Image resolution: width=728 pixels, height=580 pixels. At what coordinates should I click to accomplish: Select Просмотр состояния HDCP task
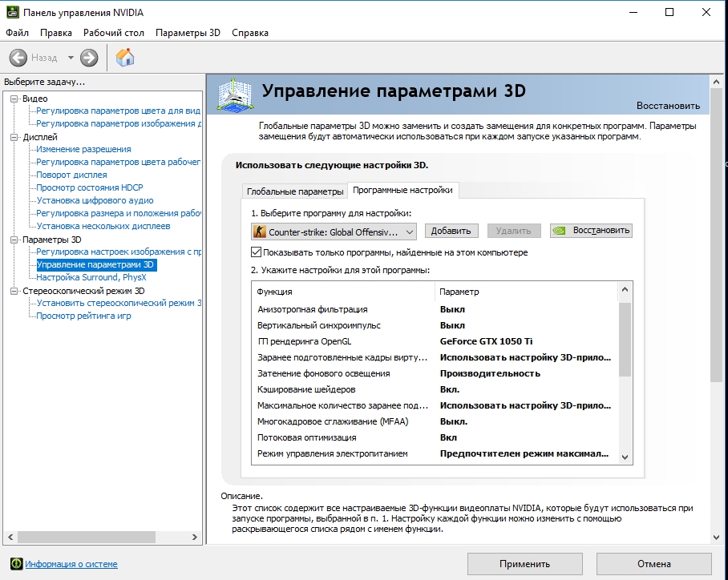pos(90,187)
